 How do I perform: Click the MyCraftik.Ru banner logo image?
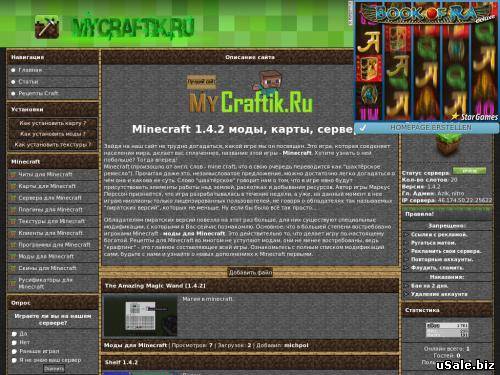pos(250,93)
